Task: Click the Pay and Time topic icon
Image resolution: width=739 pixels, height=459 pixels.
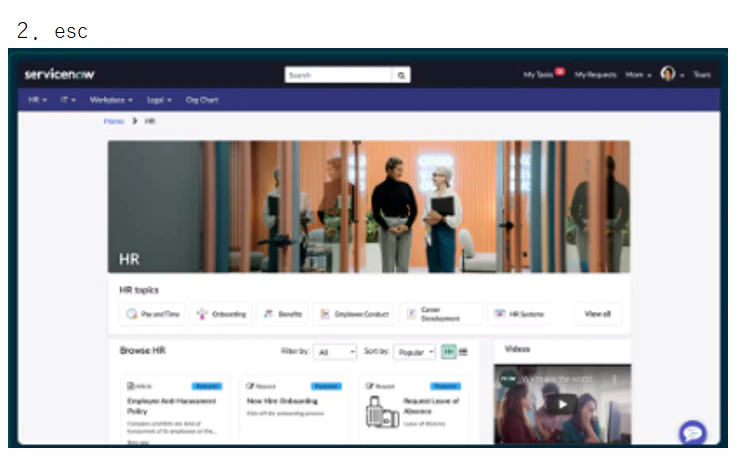Action: (x=131, y=314)
